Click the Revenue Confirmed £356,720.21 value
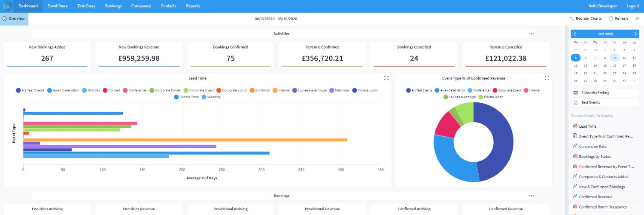644x215 pixels. (x=322, y=58)
